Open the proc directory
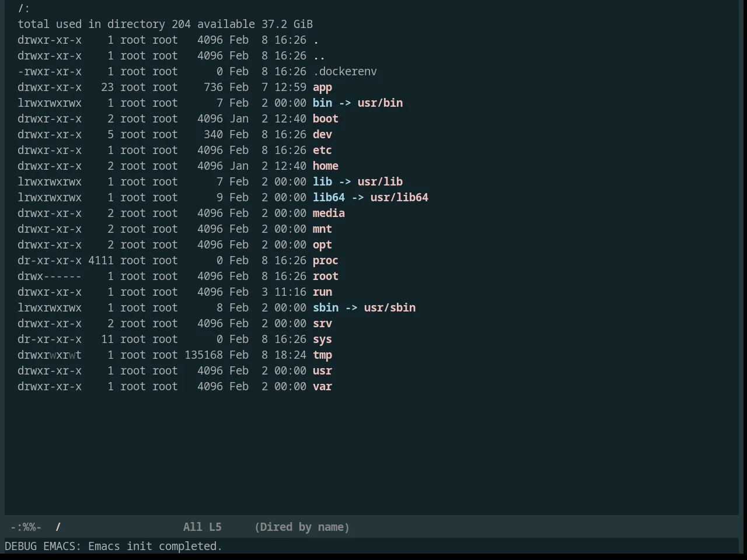The width and height of the screenshot is (747, 560). (x=326, y=261)
